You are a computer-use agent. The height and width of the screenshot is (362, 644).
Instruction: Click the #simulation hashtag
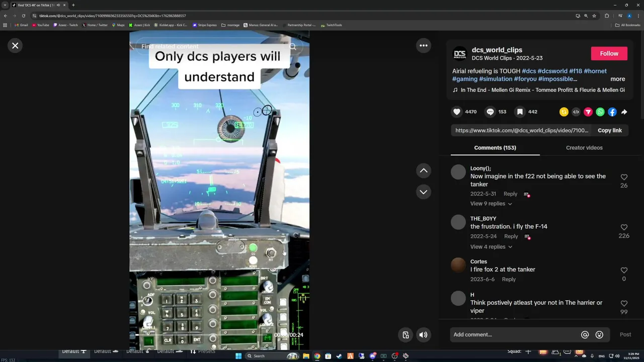pyautogui.click(x=496, y=79)
